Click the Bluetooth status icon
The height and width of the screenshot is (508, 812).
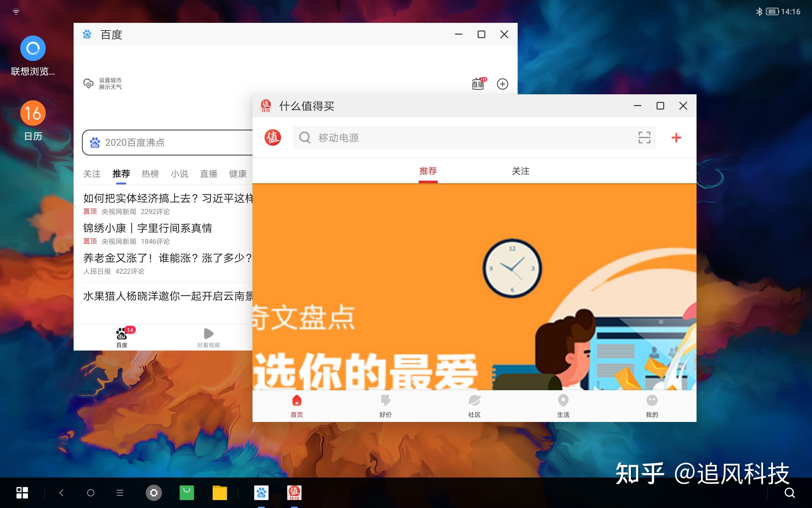(x=759, y=11)
